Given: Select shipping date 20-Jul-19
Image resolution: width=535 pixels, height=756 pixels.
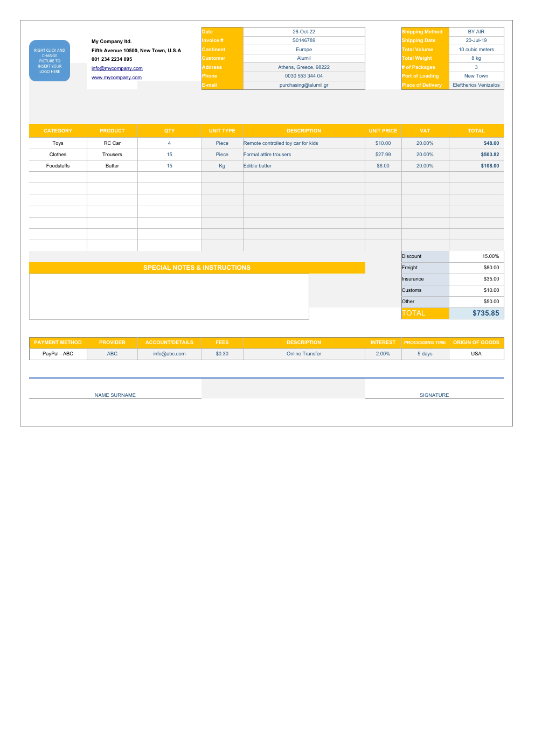Looking at the screenshot, I should point(476,40).
